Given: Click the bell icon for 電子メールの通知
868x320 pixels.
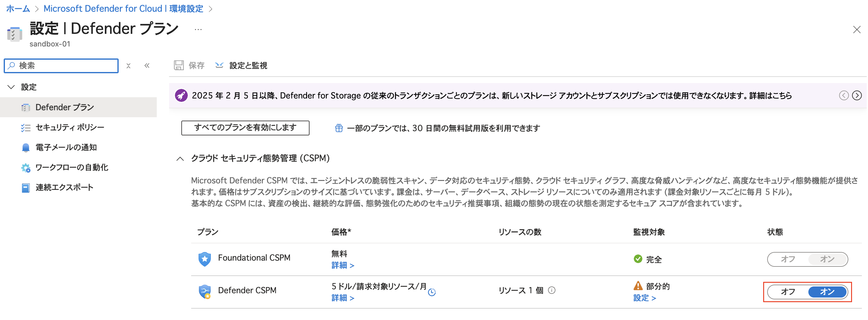Looking at the screenshot, I should (26, 148).
